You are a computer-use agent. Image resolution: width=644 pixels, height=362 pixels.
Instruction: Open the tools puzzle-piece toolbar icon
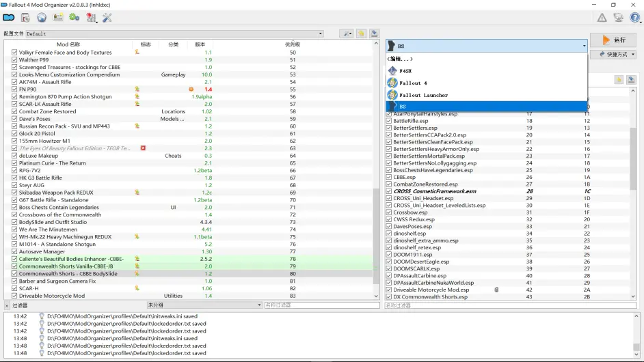(91, 18)
